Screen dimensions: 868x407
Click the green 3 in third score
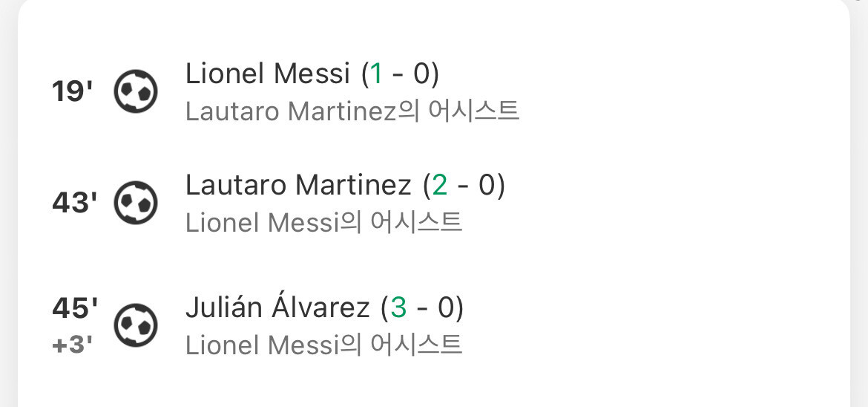coord(398,307)
